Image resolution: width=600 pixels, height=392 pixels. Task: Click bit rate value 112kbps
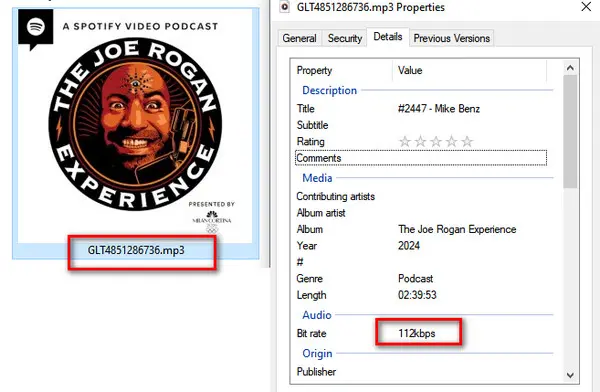(417, 333)
